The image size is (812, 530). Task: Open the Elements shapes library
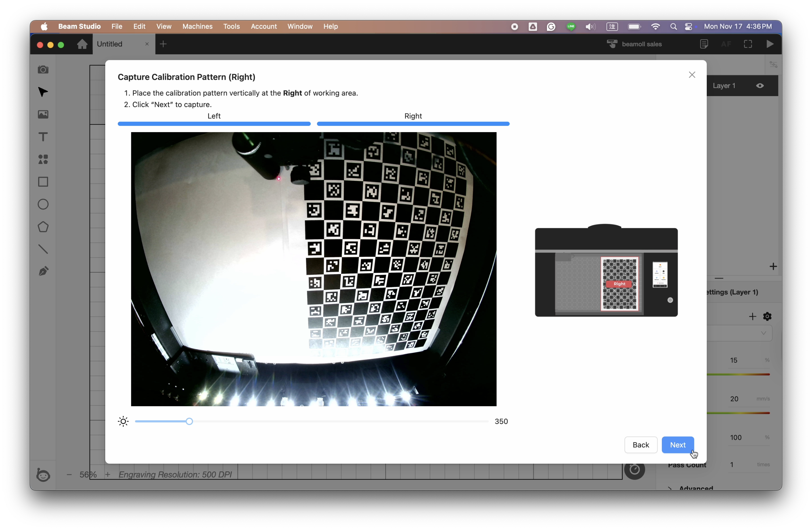point(43,159)
